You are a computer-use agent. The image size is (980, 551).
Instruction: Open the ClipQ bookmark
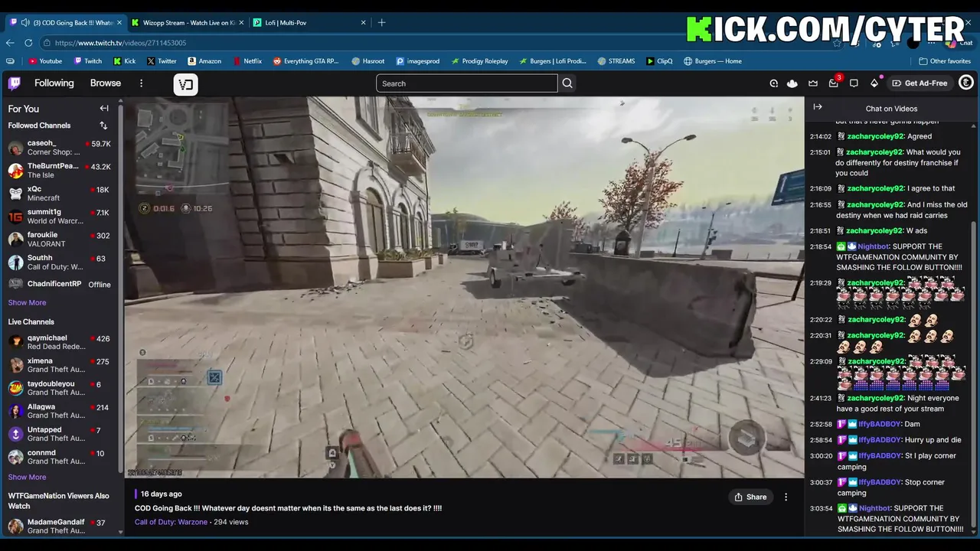[x=659, y=61]
